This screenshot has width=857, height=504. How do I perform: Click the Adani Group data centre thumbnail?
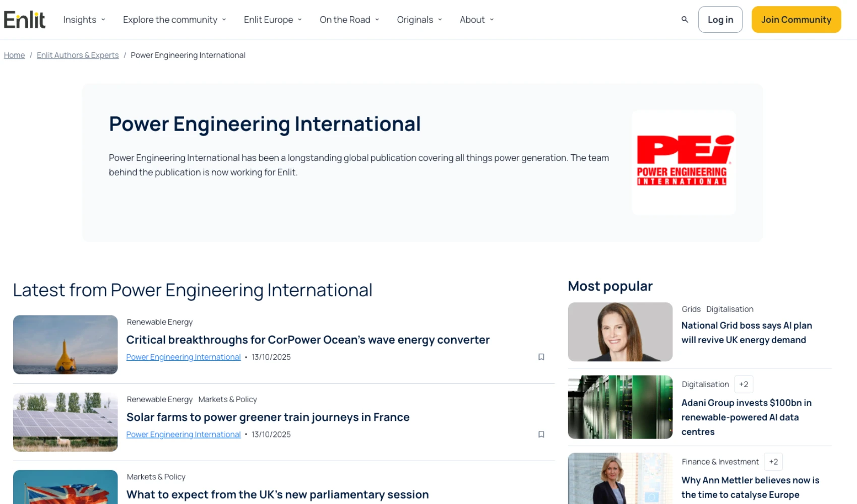click(620, 407)
